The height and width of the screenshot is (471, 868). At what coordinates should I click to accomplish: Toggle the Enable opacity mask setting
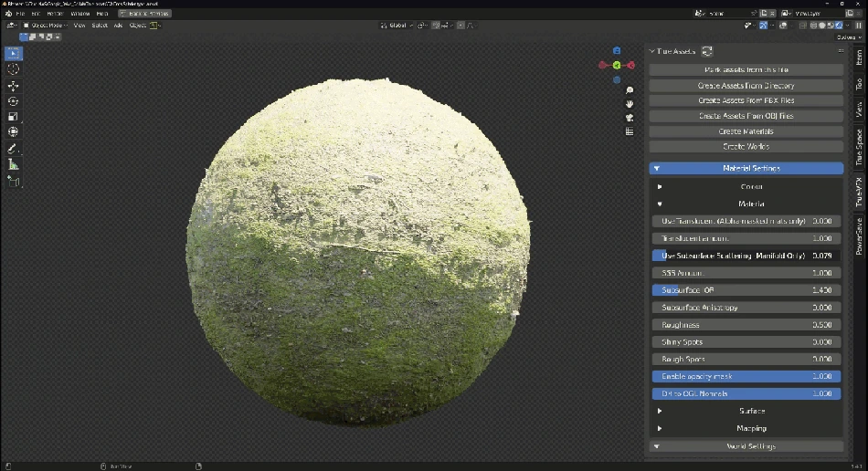point(745,376)
